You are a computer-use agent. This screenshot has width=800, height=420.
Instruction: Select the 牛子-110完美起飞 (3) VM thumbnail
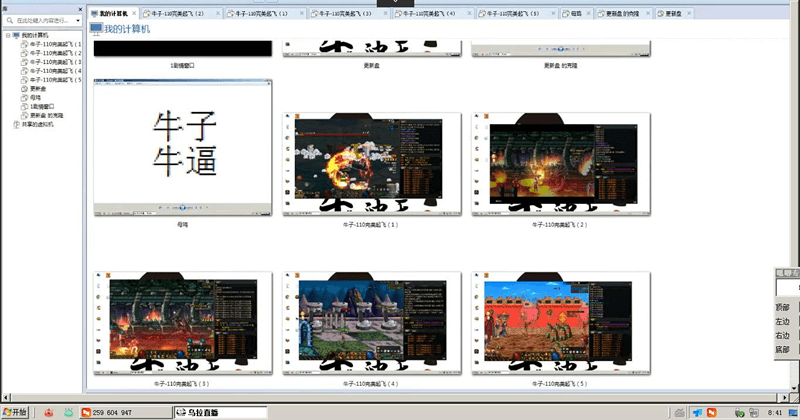[x=183, y=323]
